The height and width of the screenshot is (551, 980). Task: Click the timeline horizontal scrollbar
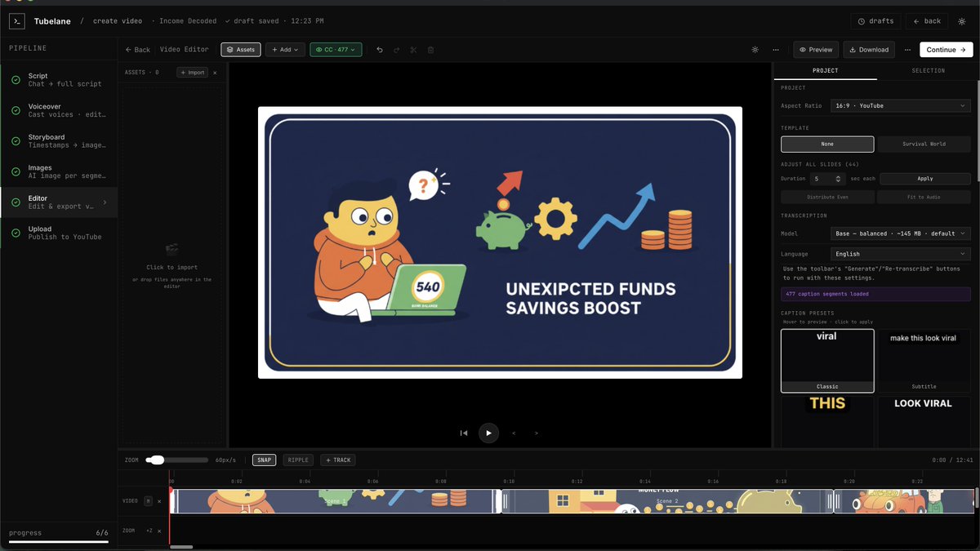(x=181, y=547)
